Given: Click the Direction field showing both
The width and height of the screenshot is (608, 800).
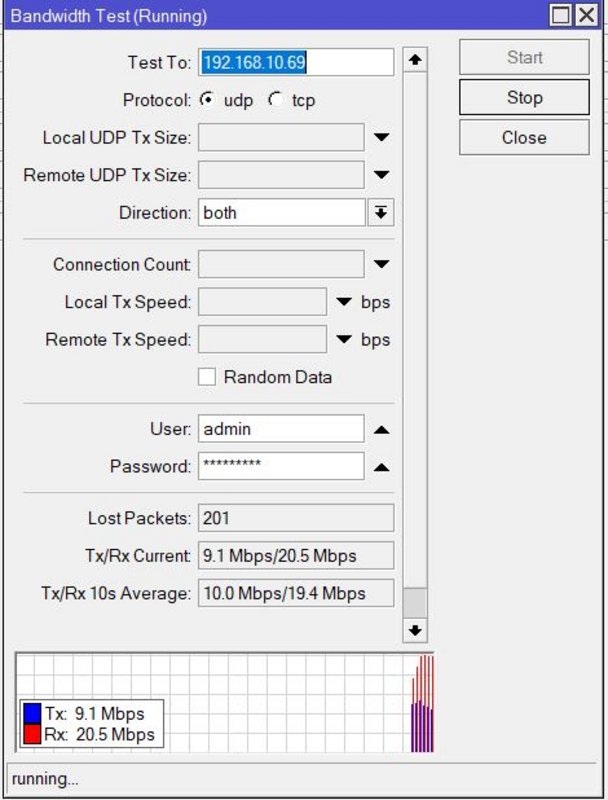Looking at the screenshot, I should 282,212.
